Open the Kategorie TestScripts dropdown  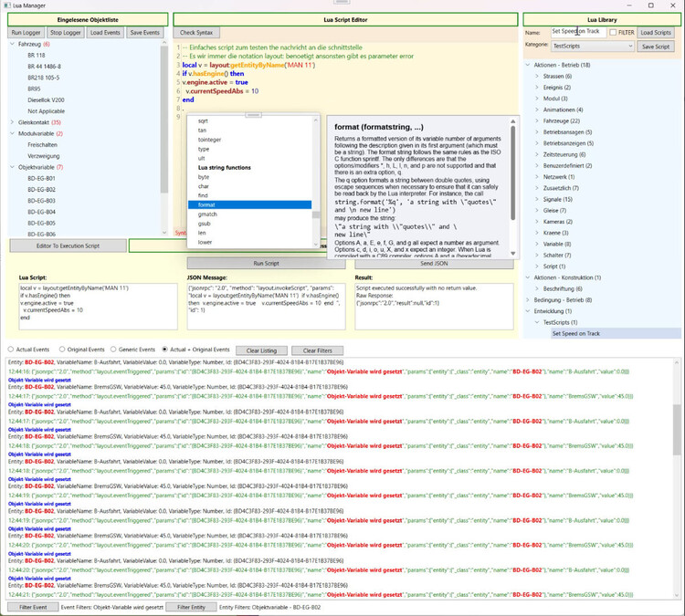click(x=593, y=46)
